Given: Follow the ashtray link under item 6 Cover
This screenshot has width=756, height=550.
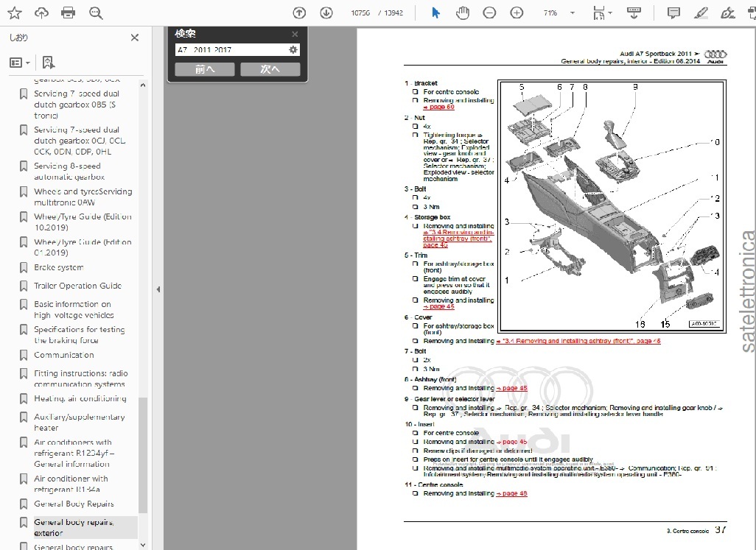Looking at the screenshot, I should (x=578, y=341).
